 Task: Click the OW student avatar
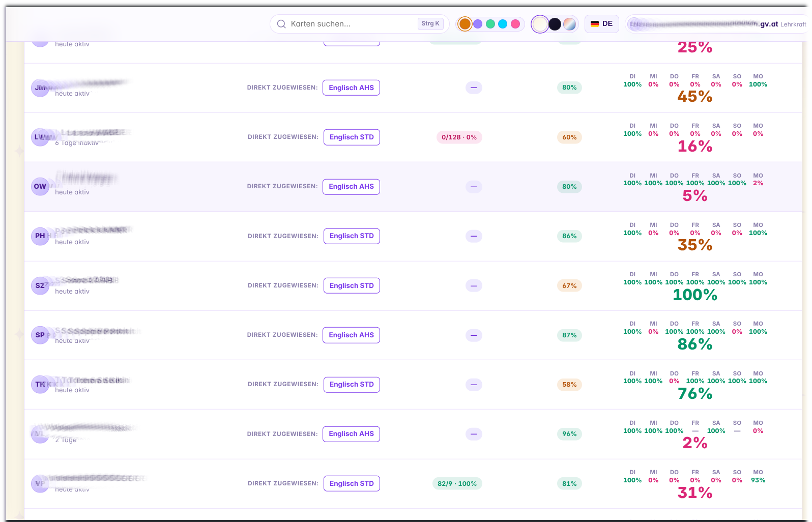click(40, 186)
